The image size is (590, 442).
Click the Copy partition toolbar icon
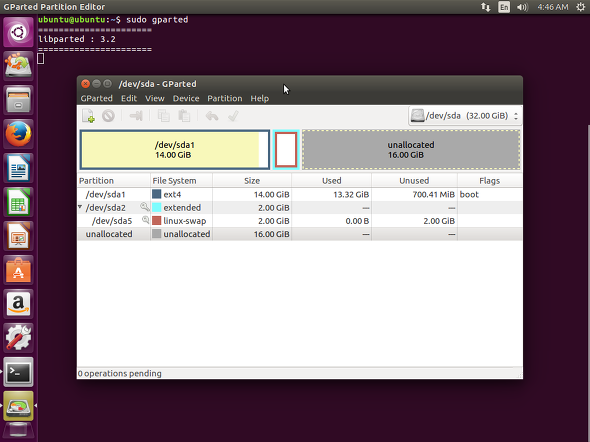164,116
